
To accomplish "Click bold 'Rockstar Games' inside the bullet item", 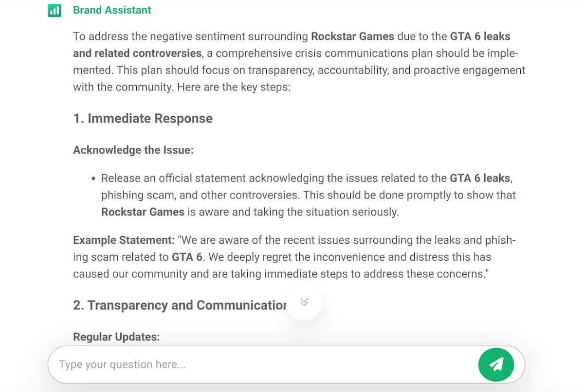I will tap(143, 212).
